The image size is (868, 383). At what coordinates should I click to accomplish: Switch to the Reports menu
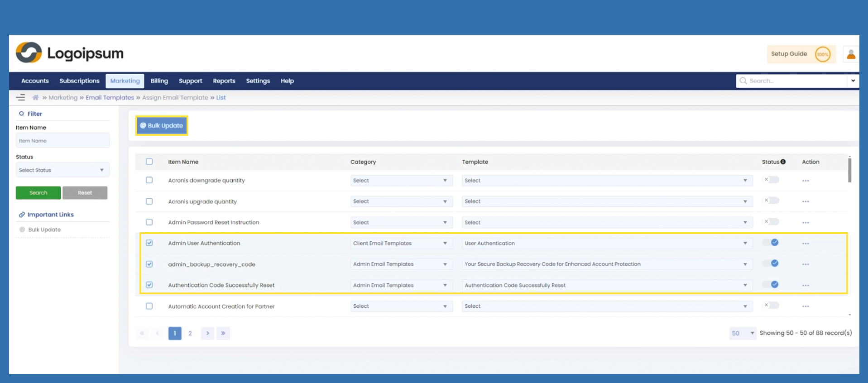coord(224,81)
